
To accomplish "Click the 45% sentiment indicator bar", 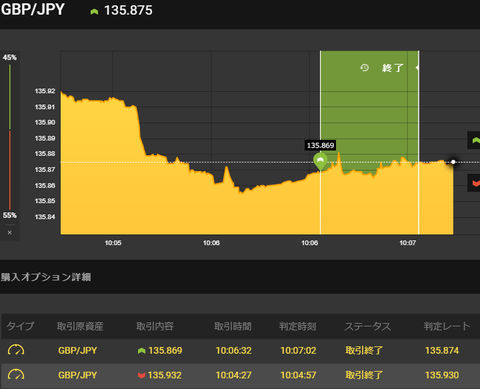I will [x=10, y=97].
